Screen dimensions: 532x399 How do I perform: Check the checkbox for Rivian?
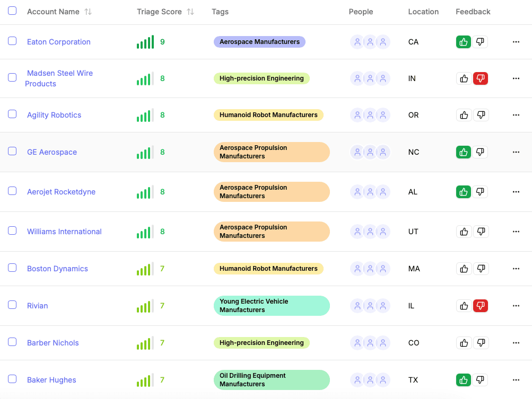(12, 306)
